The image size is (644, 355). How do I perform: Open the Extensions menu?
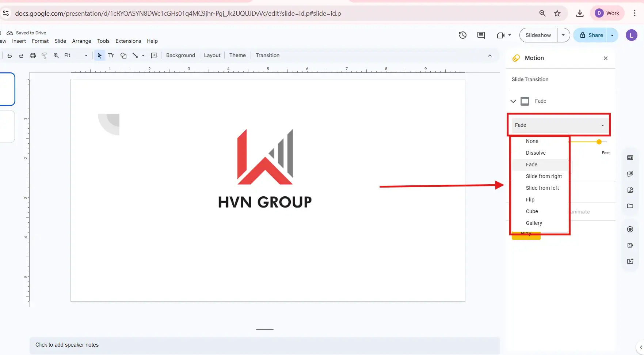click(x=128, y=41)
